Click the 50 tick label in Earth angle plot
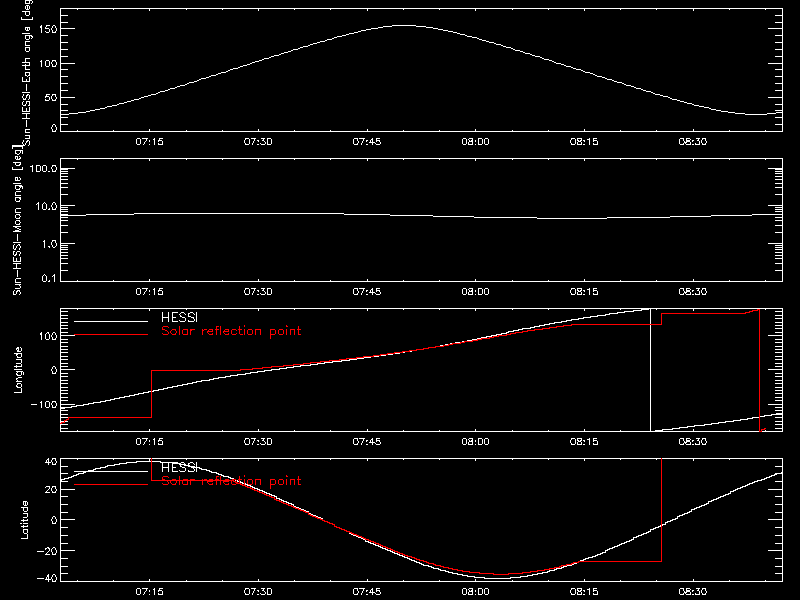 (51, 97)
